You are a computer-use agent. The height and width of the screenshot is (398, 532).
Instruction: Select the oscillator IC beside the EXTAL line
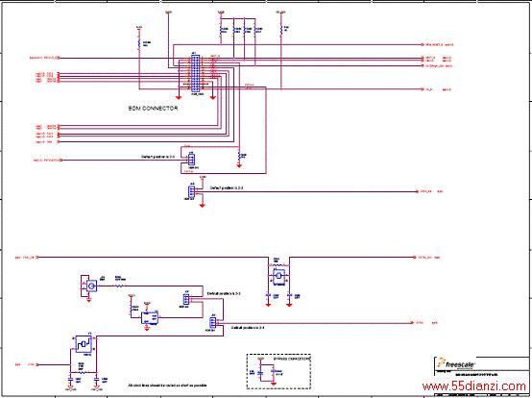[278, 275]
